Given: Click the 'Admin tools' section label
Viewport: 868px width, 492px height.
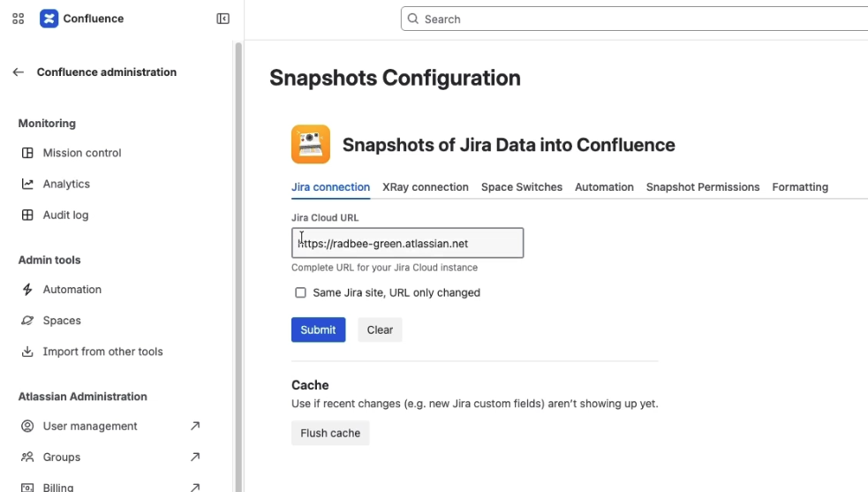Looking at the screenshot, I should point(49,260).
